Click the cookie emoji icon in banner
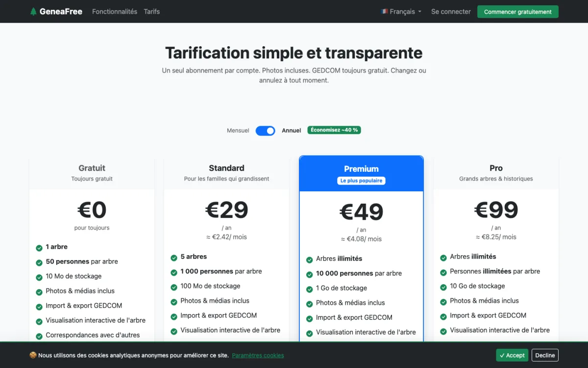This screenshot has height=368, width=588. coord(33,355)
